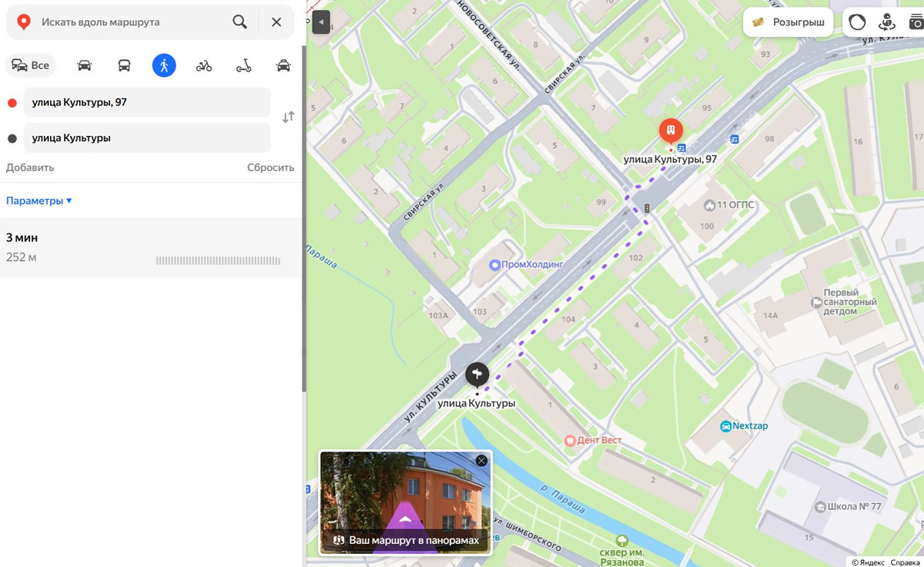This screenshot has width=924, height=567.
Task: Switch to taxi route option
Action: pos(283,65)
